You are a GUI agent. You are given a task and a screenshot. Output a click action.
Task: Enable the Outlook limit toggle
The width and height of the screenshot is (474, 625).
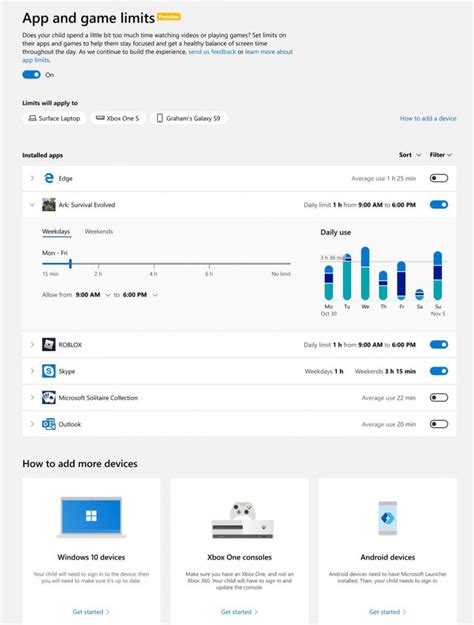(x=439, y=424)
